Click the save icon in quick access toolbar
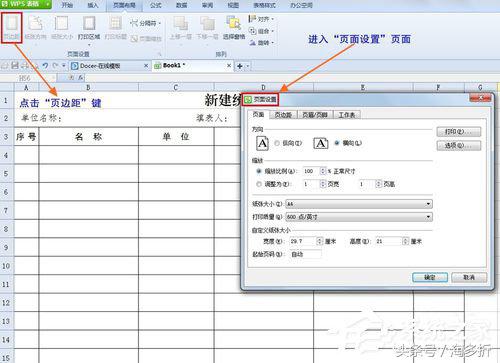Image resolution: width=500 pixels, height=363 pixels. 15,66
